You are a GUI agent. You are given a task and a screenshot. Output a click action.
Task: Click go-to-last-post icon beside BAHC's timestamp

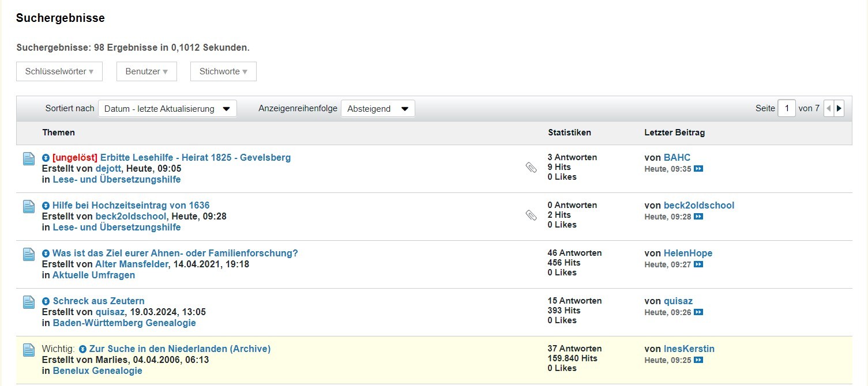698,169
